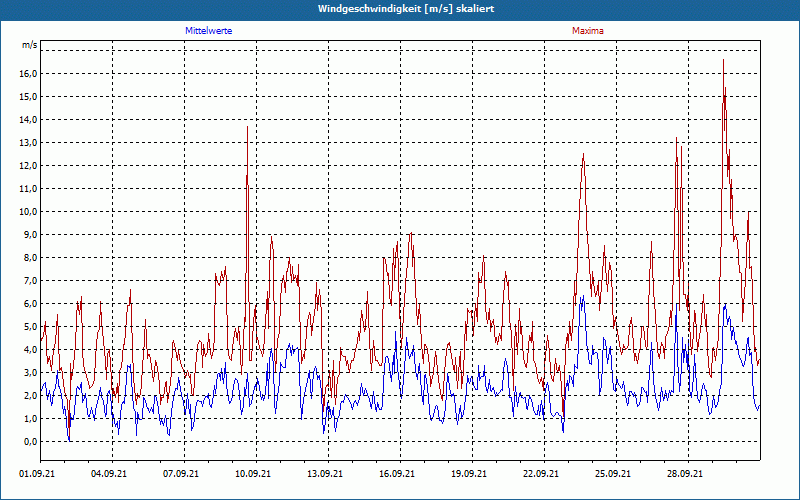Click the 25.09.21 date label
This screenshot has width=800, height=500.
(x=612, y=473)
